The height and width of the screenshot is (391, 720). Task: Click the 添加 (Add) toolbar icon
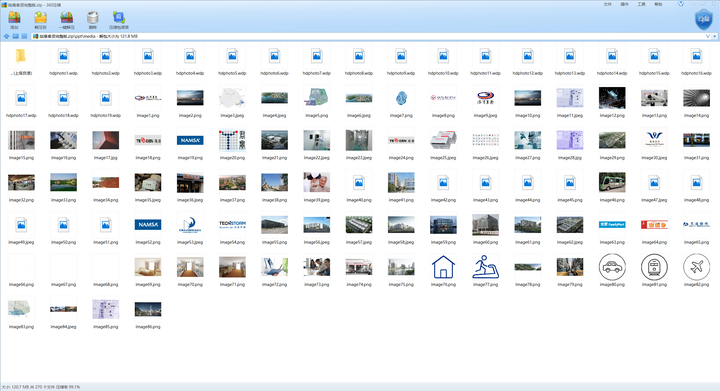[x=14, y=20]
